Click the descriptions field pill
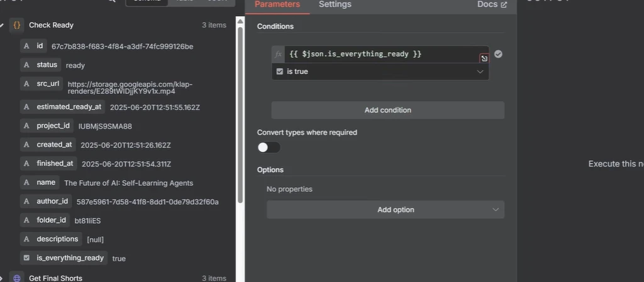This screenshot has width=644, height=282. tap(51, 239)
